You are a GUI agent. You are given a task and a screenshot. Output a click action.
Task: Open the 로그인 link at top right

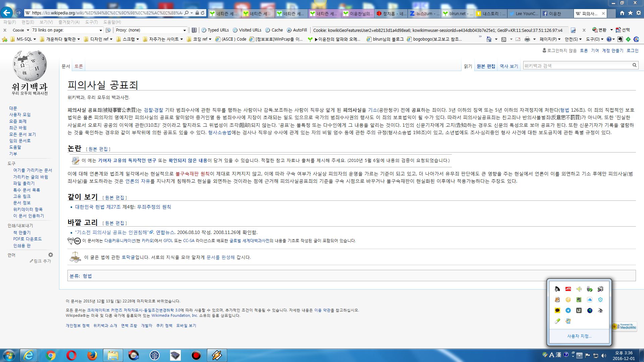click(633, 51)
